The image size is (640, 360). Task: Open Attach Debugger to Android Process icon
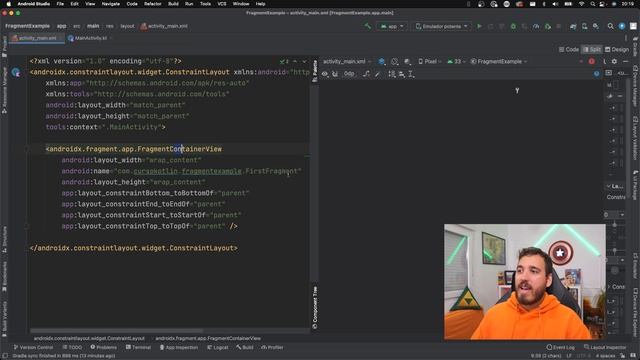click(548, 26)
